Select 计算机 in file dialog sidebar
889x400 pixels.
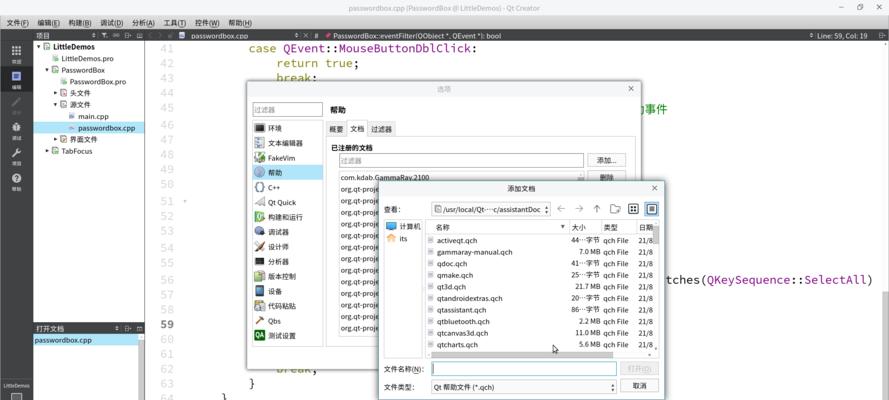[x=404, y=226]
